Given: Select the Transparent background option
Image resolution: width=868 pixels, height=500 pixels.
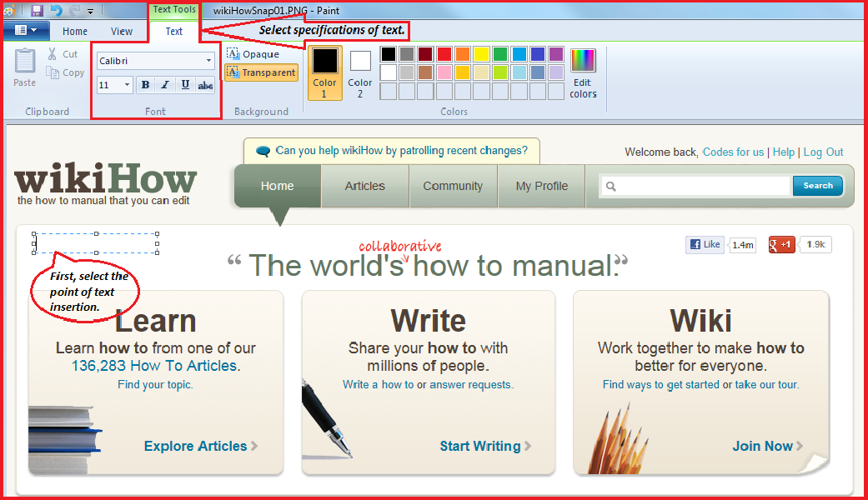Looking at the screenshot, I should (261, 72).
